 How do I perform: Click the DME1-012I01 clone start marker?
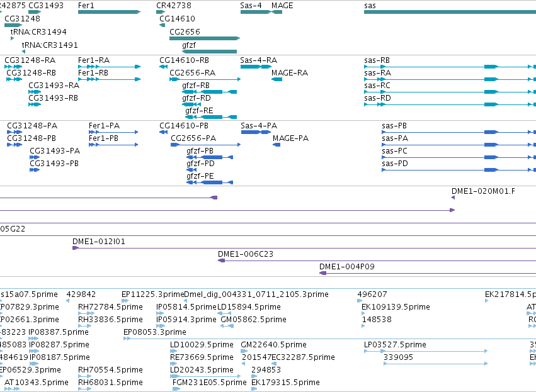click(76, 248)
